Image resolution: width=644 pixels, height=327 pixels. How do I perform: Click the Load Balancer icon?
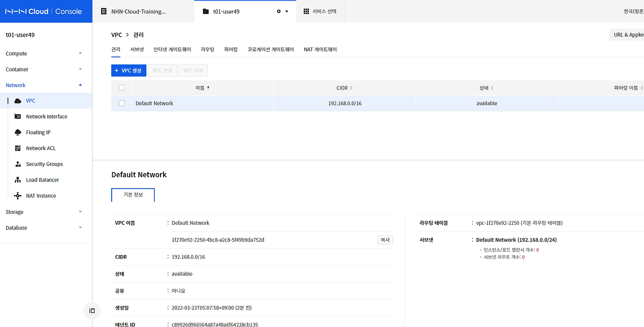click(x=18, y=180)
